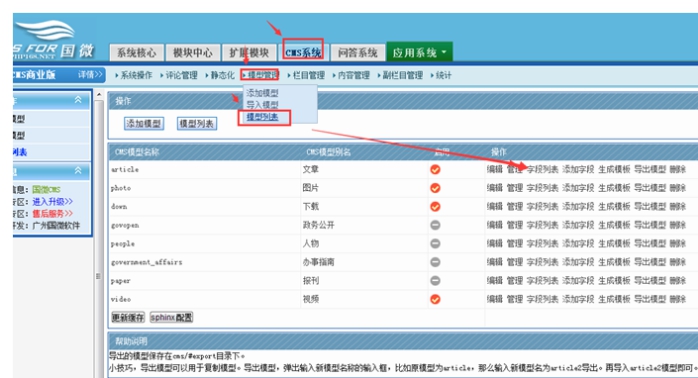Toggle enabled status for article model

(435, 170)
